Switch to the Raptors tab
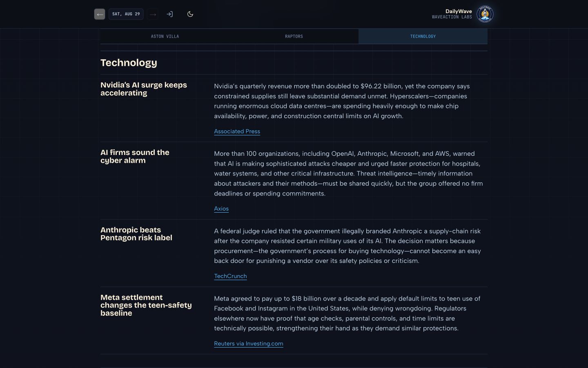 click(x=294, y=36)
